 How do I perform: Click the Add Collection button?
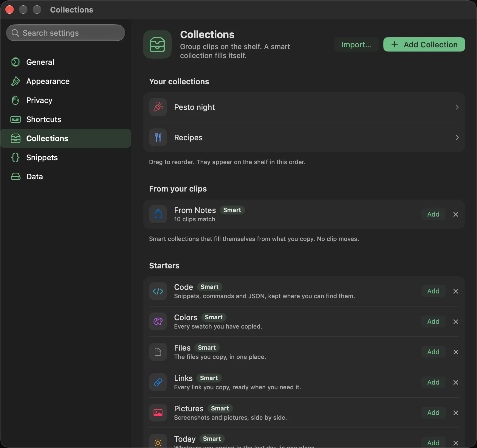point(424,44)
